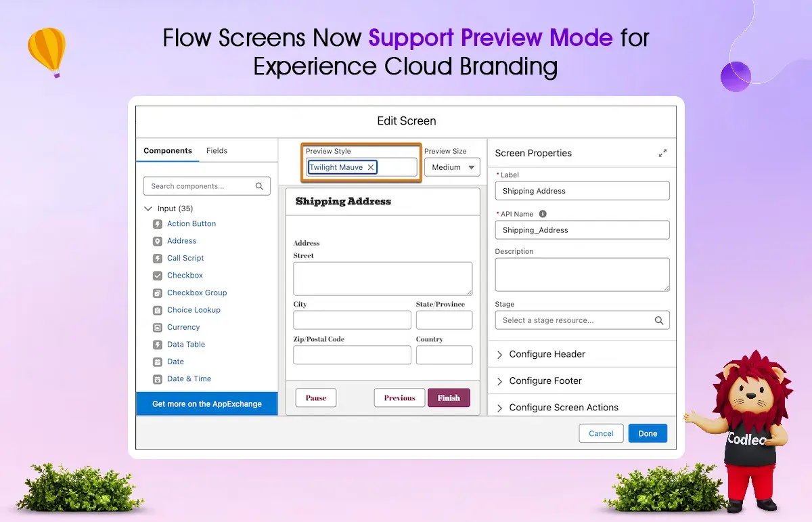Click the Choice Lookup component icon
Screen dimensions: 812x522
(x=158, y=310)
